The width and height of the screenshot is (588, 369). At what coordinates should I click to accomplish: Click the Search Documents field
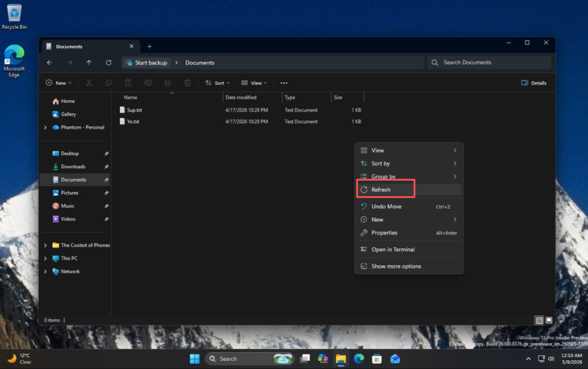489,63
